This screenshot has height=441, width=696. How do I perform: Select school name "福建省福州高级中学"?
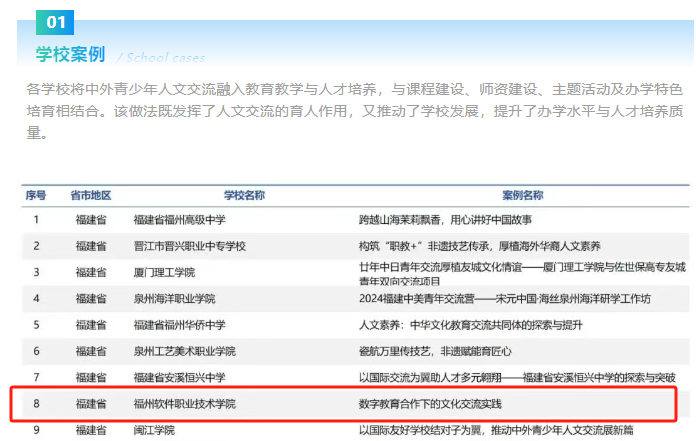pos(180,219)
